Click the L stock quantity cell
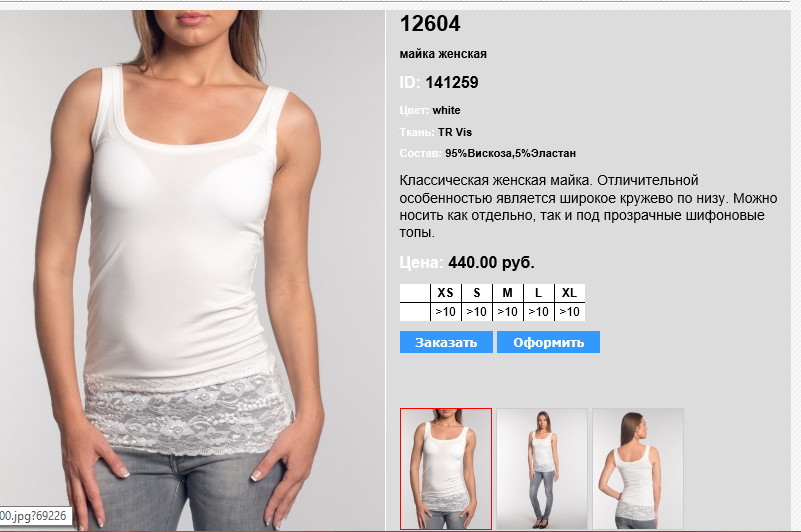The height and width of the screenshot is (532, 801). click(538, 312)
